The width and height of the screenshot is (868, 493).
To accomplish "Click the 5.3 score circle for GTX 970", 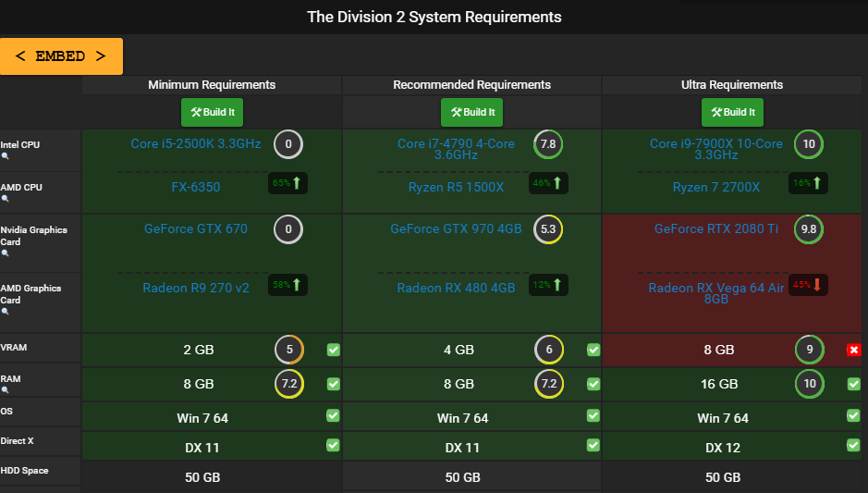I will coord(548,229).
